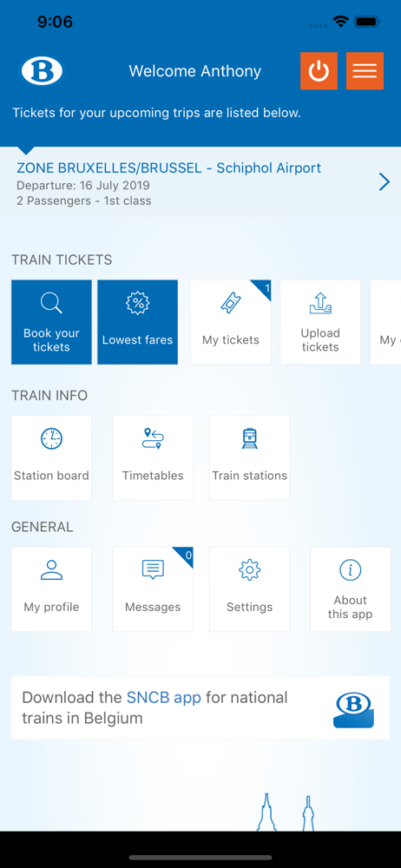Expand trip details with right chevron
Image resolution: width=401 pixels, height=868 pixels.
click(385, 181)
